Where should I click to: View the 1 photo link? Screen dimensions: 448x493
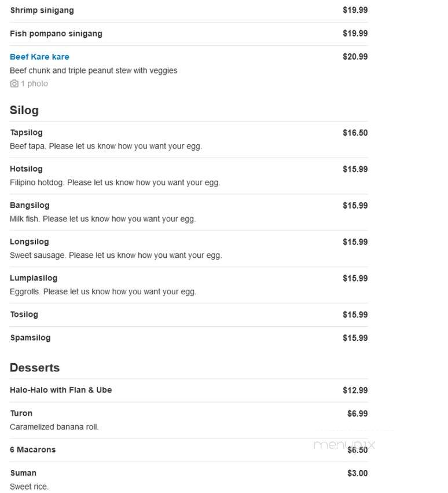tap(34, 83)
